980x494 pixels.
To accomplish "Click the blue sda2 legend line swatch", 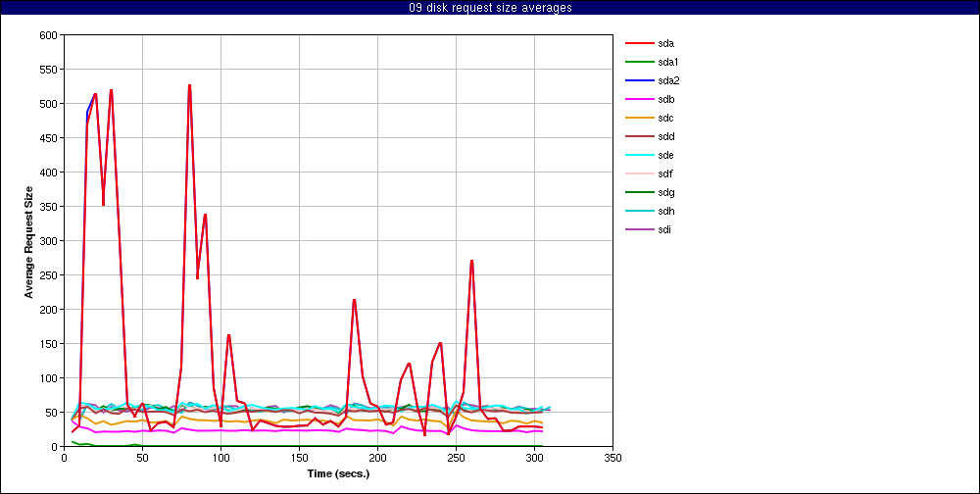I will 639,80.
